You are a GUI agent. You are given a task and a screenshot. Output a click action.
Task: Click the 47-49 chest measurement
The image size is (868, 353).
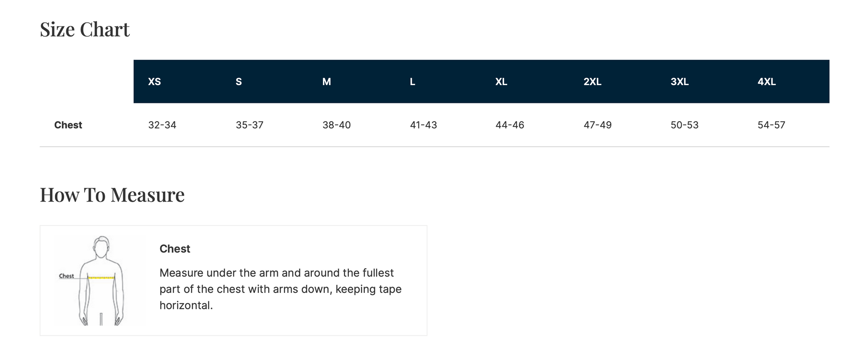click(597, 125)
